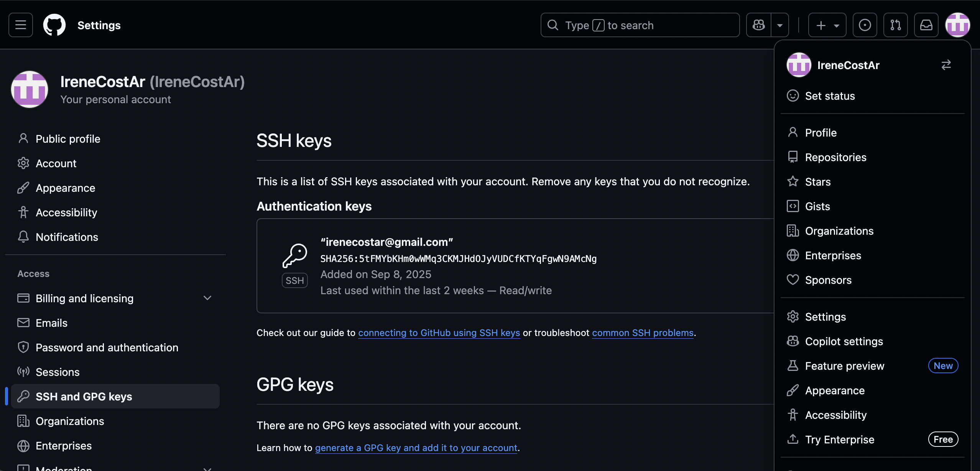Open Public profile in settings sidebar
980x471 pixels.
115,139
